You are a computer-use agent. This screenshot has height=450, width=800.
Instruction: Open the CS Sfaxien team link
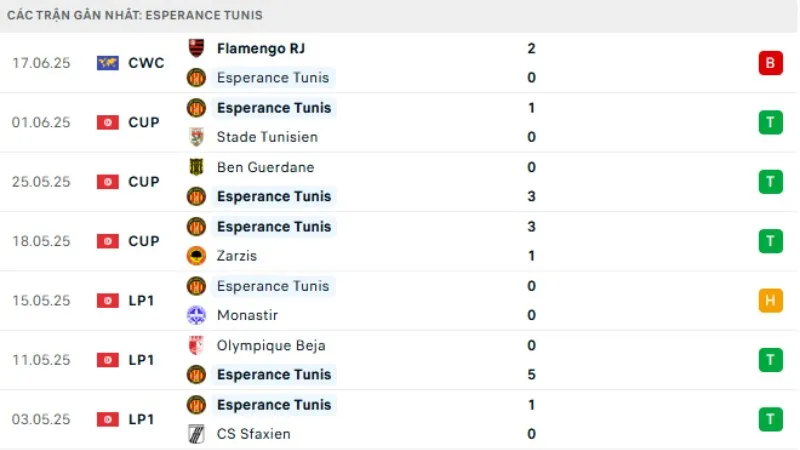256,434
